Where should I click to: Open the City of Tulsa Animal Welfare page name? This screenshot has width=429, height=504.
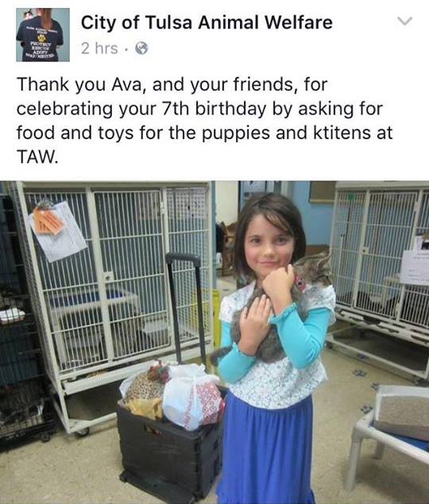[x=207, y=22]
